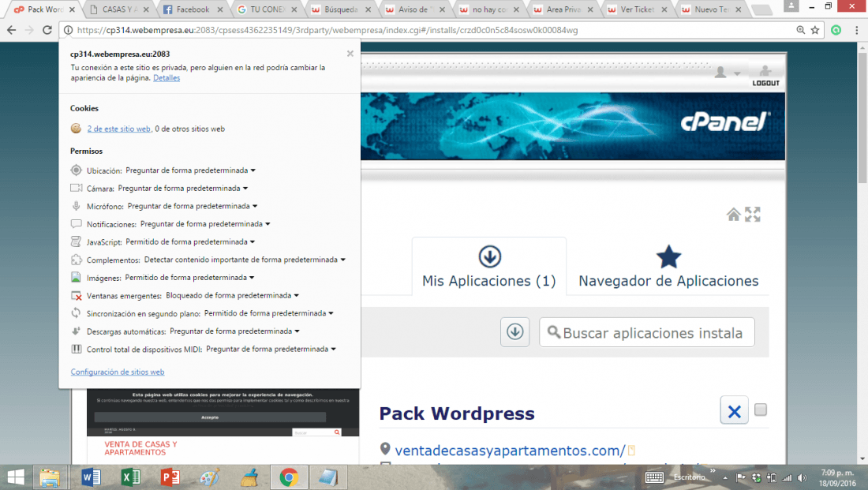Tick the Pack Wordpress checkbox
Image resolution: width=868 pixels, height=490 pixels.
[x=761, y=410]
